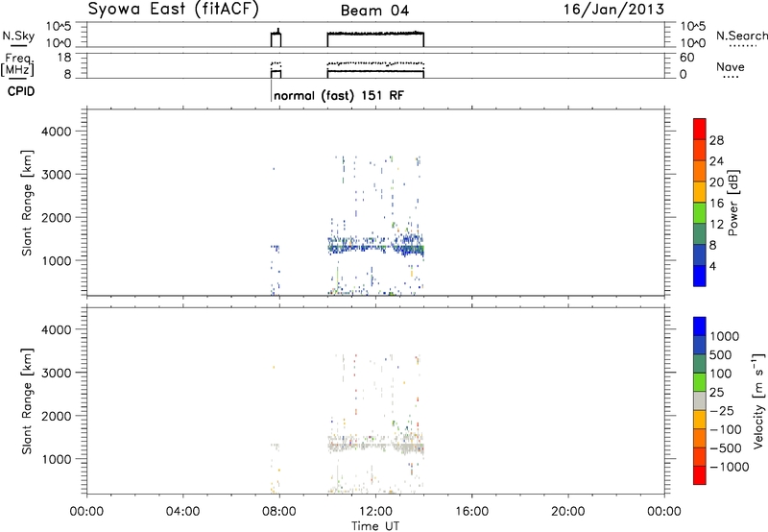Click the 'Power [dB]' colorbar label
Image resolution: width=768 pixels, height=532 pixels.
[x=733, y=203]
